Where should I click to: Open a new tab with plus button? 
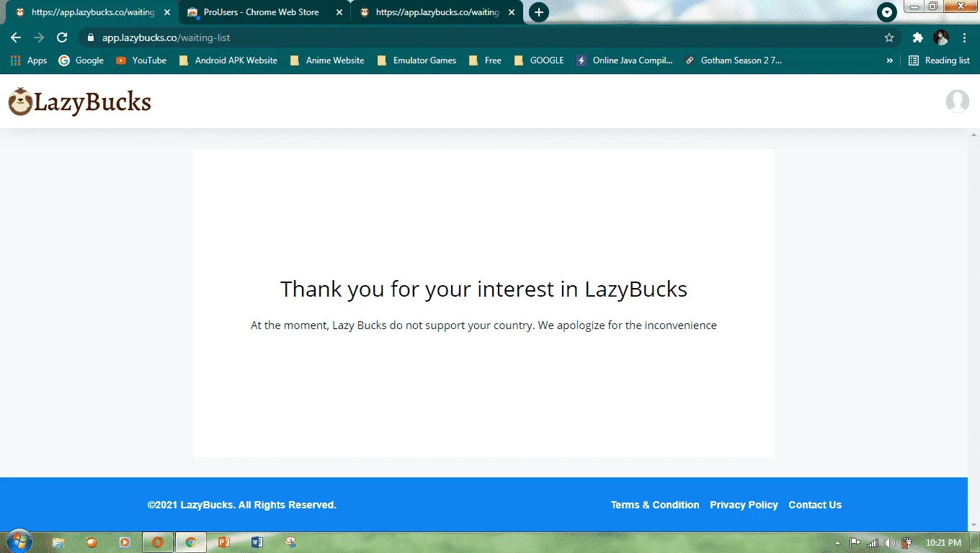538,12
